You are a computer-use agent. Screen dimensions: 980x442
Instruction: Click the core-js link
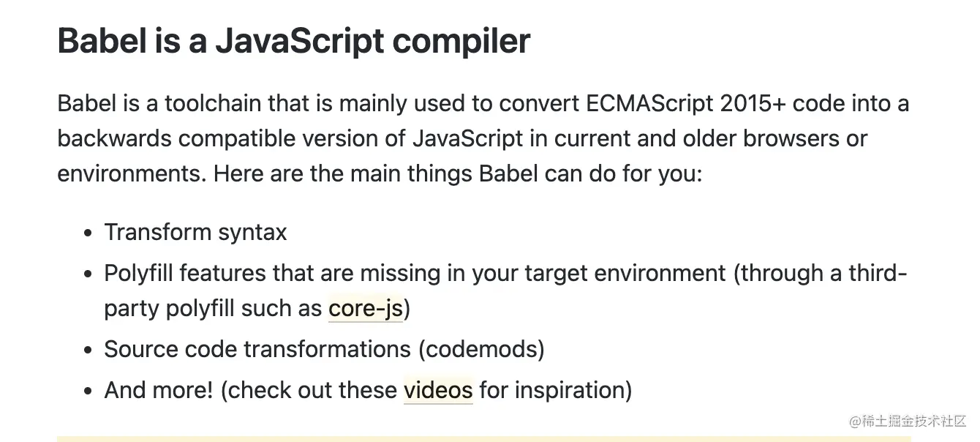tap(366, 309)
